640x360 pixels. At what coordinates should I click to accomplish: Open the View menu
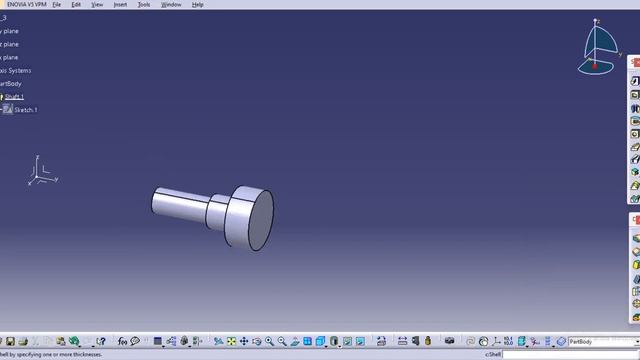coord(97,4)
